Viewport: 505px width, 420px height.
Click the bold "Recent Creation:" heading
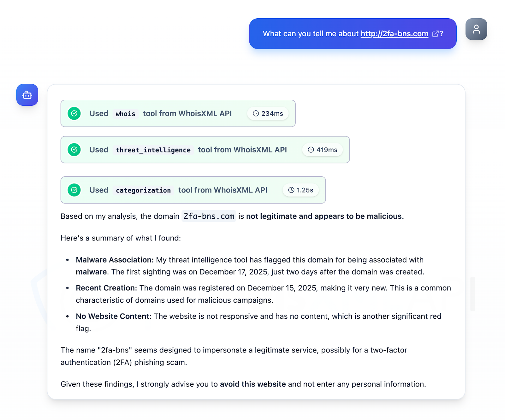click(106, 288)
